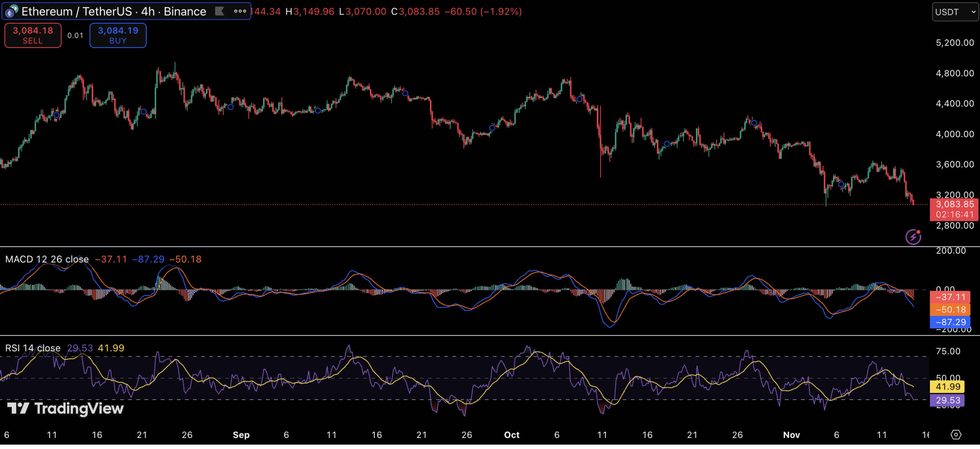Click the yellow 41.99 RSI value label

pyautogui.click(x=947, y=387)
